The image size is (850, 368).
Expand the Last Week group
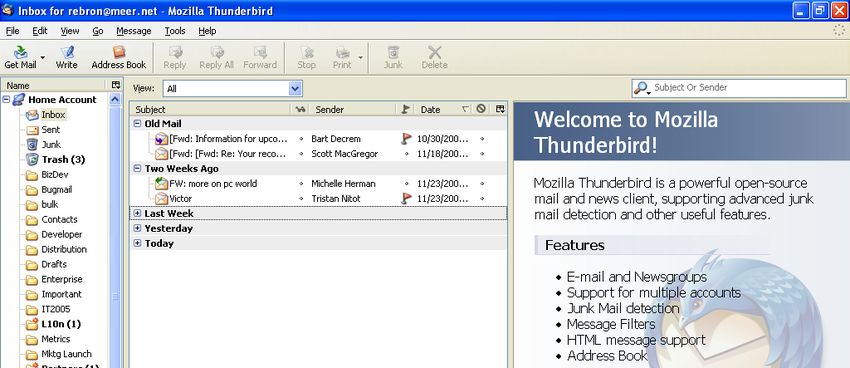tap(137, 214)
